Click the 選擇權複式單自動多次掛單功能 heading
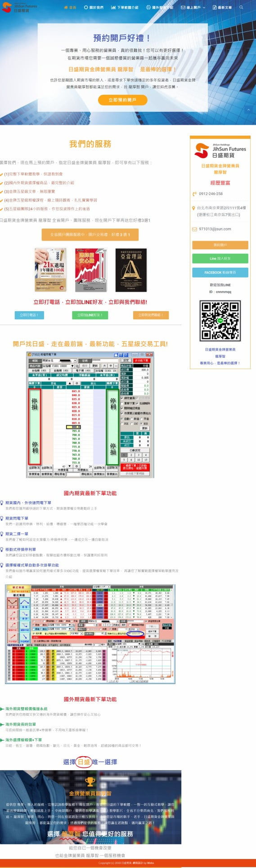The width and height of the screenshot is (256, 868). [x=32, y=565]
